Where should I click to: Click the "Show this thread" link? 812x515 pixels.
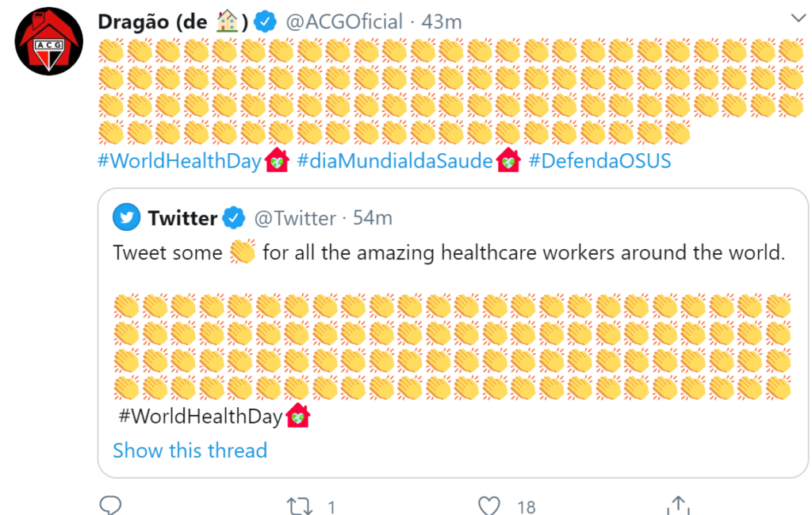click(x=190, y=451)
